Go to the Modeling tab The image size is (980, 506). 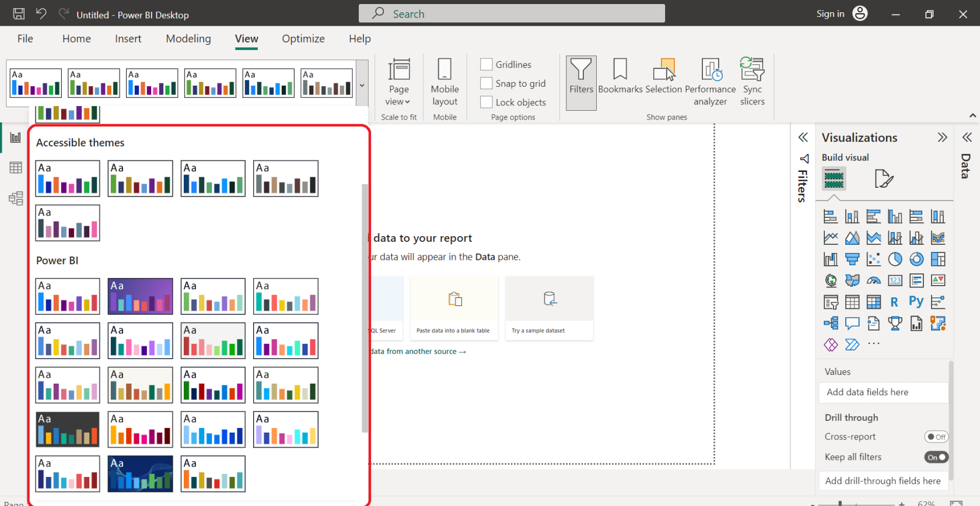pos(188,38)
